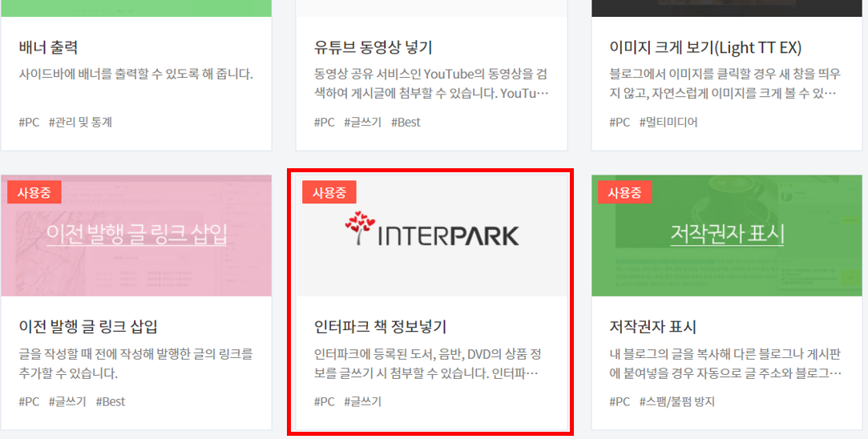Click the description starting 글을 작성할 때 전에
This screenshot has height=439, width=868.
click(x=135, y=363)
